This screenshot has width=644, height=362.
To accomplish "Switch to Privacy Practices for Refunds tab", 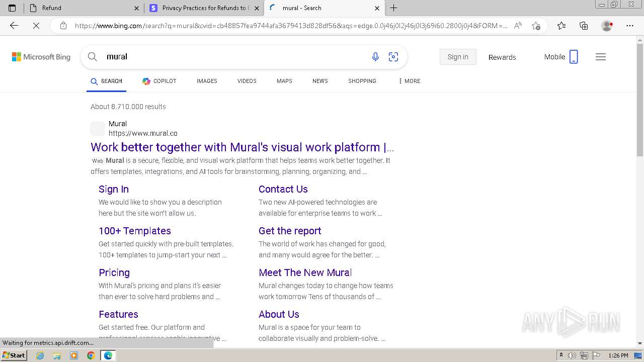I will point(204,8).
